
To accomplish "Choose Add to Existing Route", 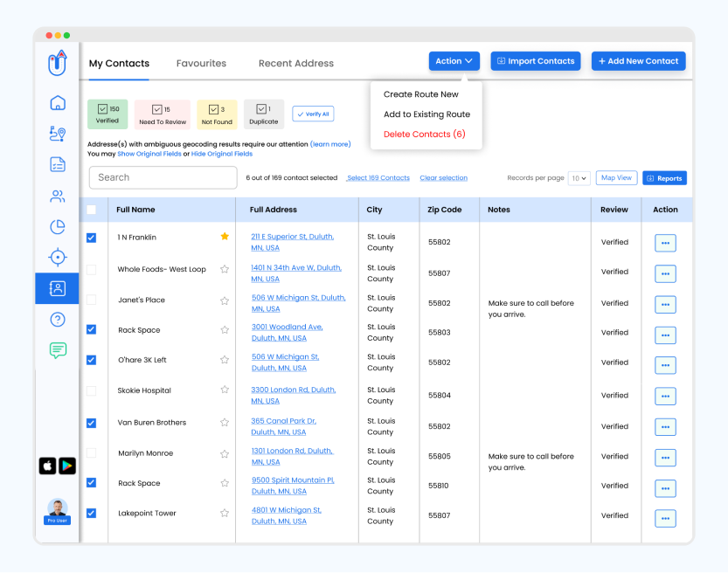I will [426, 114].
